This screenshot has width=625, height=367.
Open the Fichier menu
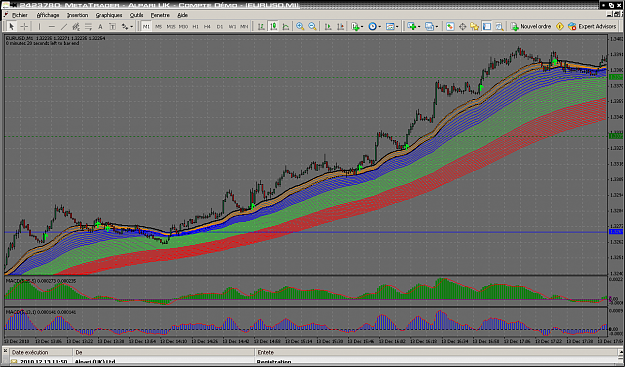click(20, 15)
